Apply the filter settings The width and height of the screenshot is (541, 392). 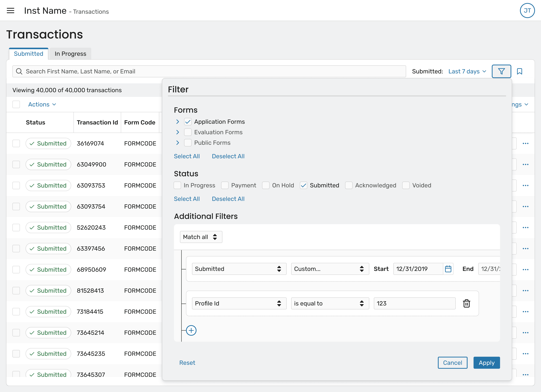tap(486, 363)
